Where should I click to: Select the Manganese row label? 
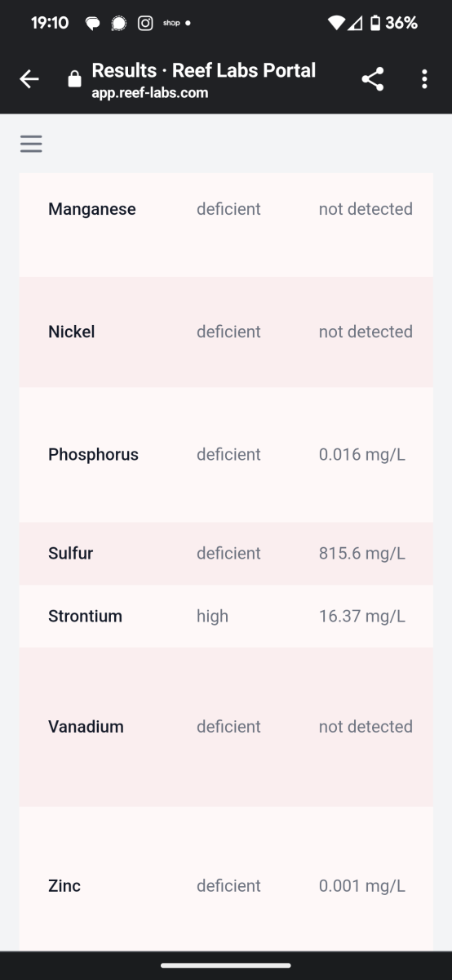[x=92, y=209]
